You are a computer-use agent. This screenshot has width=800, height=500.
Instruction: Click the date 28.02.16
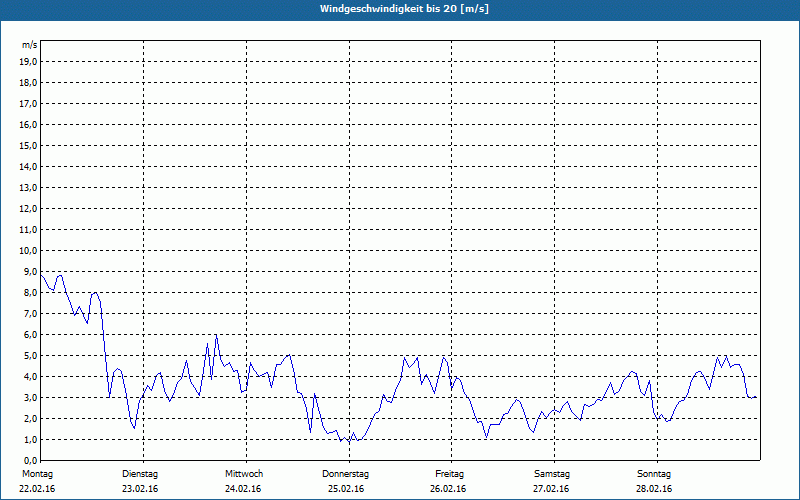(x=654, y=489)
